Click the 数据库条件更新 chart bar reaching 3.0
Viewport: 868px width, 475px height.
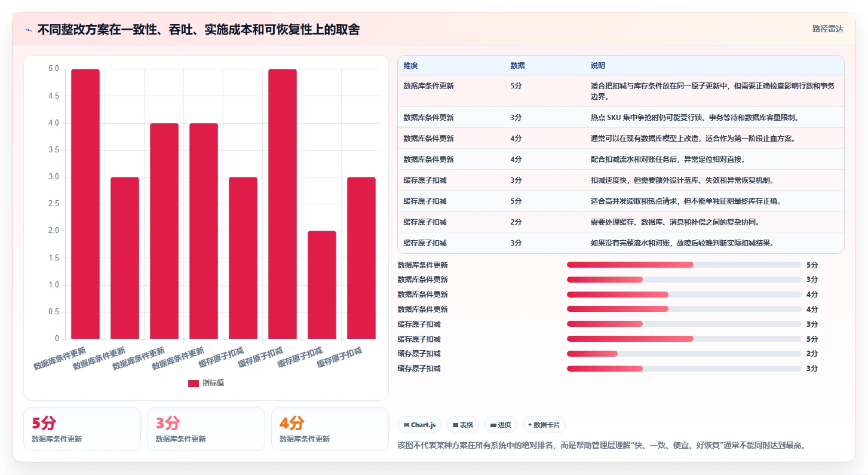pyautogui.click(x=125, y=258)
